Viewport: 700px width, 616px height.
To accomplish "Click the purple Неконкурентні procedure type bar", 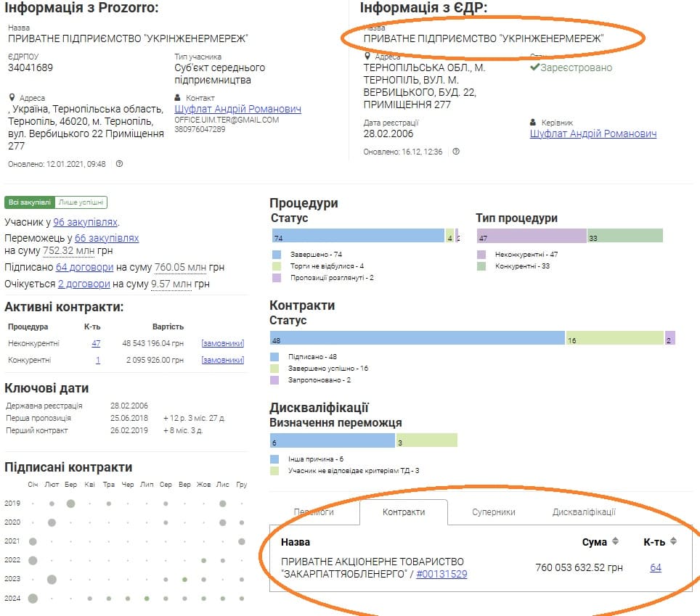I will click(x=532, y=236).
